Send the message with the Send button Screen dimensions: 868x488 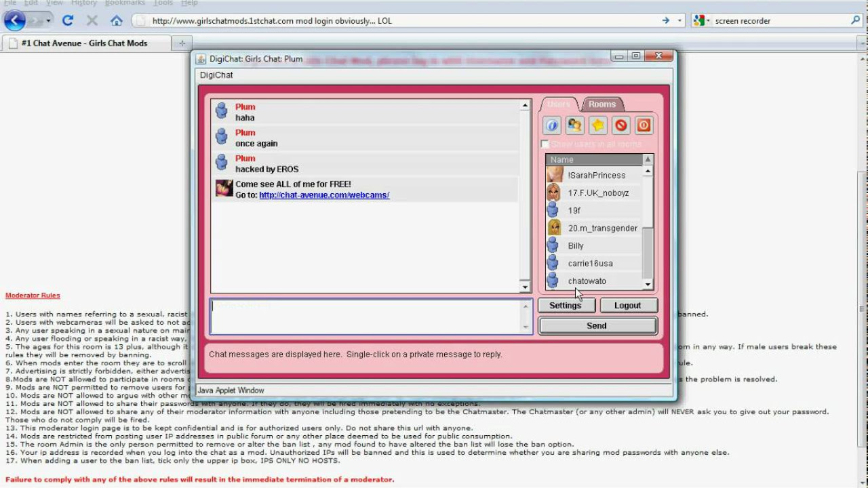pos(597,326)
